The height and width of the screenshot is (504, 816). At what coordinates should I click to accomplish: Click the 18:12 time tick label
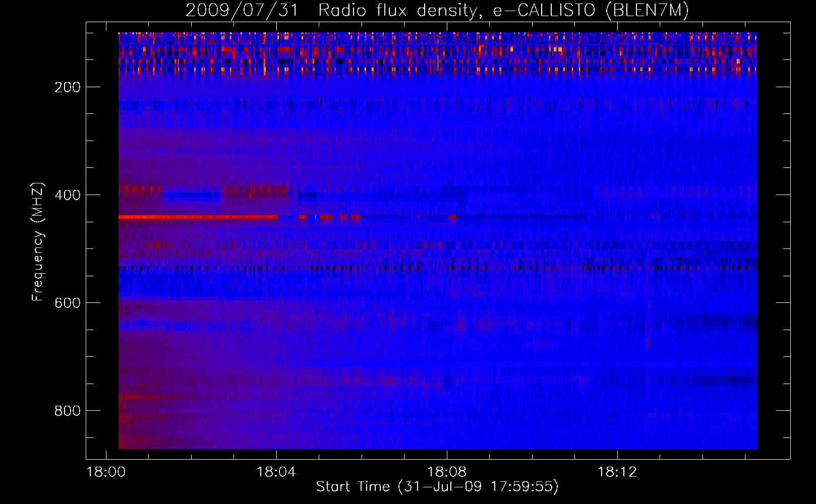tap(617, 472)
